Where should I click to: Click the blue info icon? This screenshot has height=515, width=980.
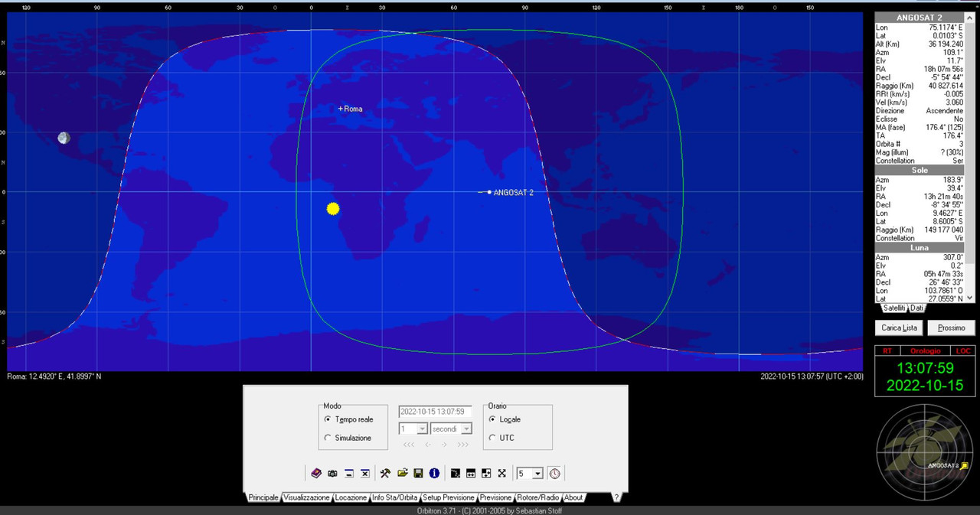pos(434,473)
